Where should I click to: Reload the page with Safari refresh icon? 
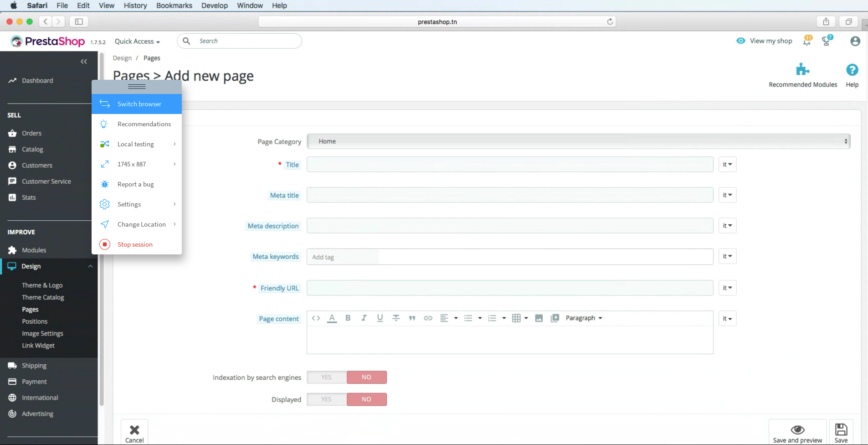coord(610,21)
